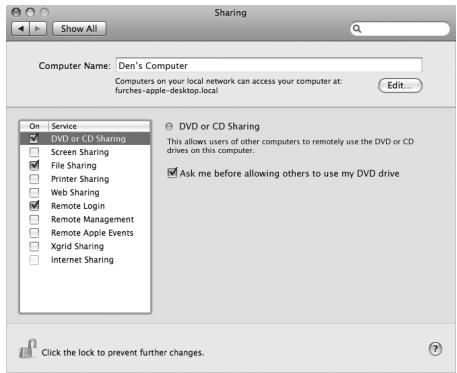The height and width of the screenshot is (373, 457).
Task: Click the Service column header
Action: tap(100, 126)
